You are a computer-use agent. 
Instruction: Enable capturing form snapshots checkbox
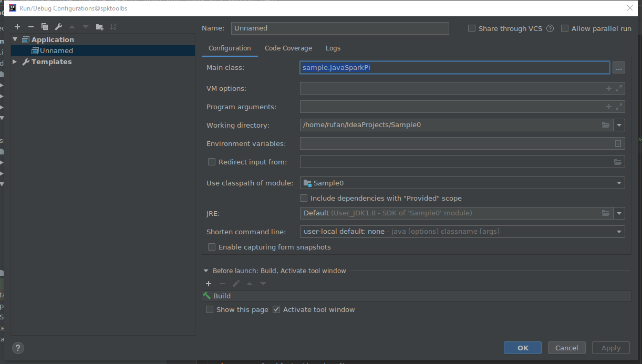(x=212, y=247)
